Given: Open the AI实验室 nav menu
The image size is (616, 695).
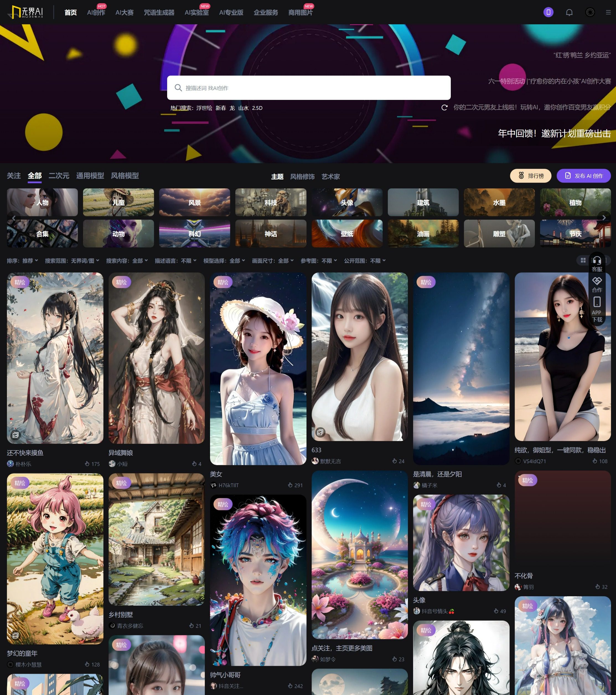Looking at the screenshot, I should [x=196, y=12].
